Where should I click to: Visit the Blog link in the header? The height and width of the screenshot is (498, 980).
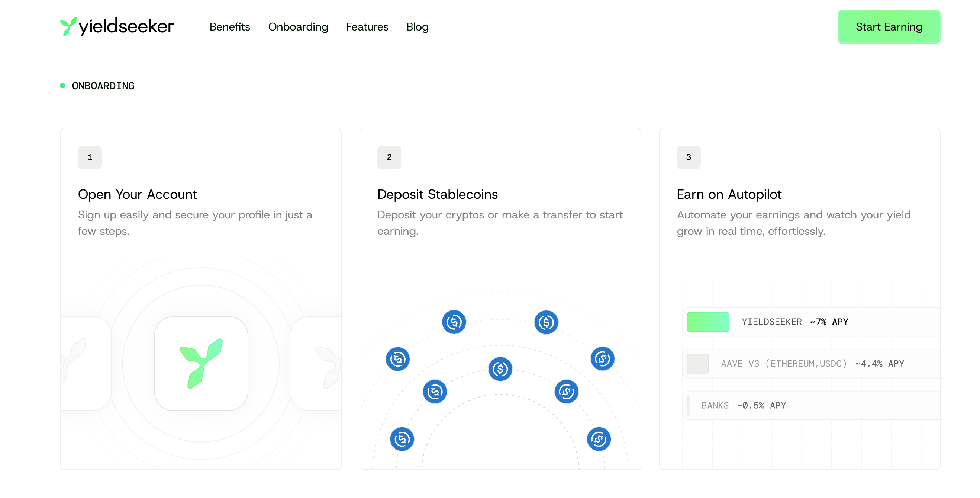click(x=417, y=27)
